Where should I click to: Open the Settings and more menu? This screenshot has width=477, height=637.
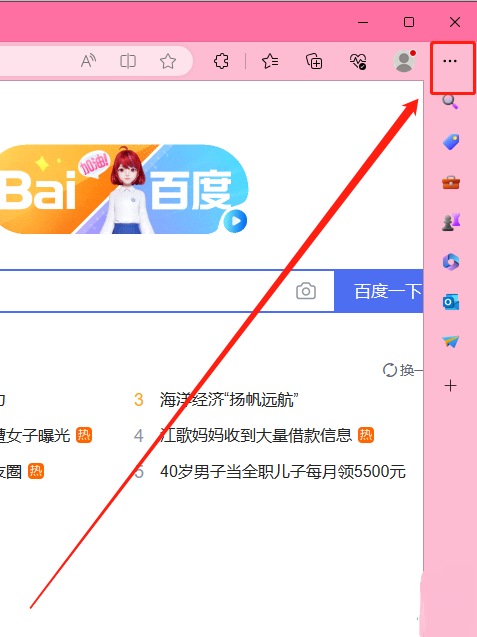coord(450,61)
